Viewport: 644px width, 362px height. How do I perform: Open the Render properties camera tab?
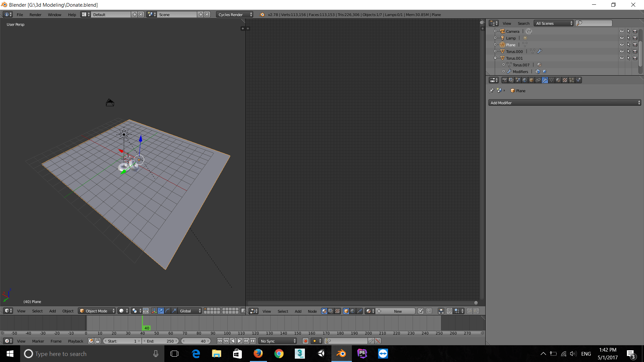point(504,80)
